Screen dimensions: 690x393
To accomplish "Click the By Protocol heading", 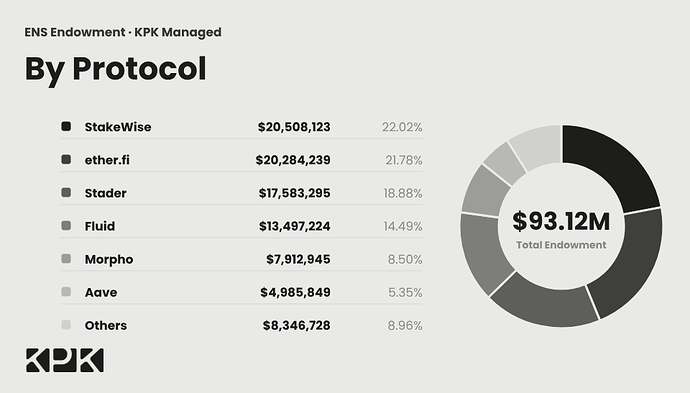I will [x=115, y=69].
